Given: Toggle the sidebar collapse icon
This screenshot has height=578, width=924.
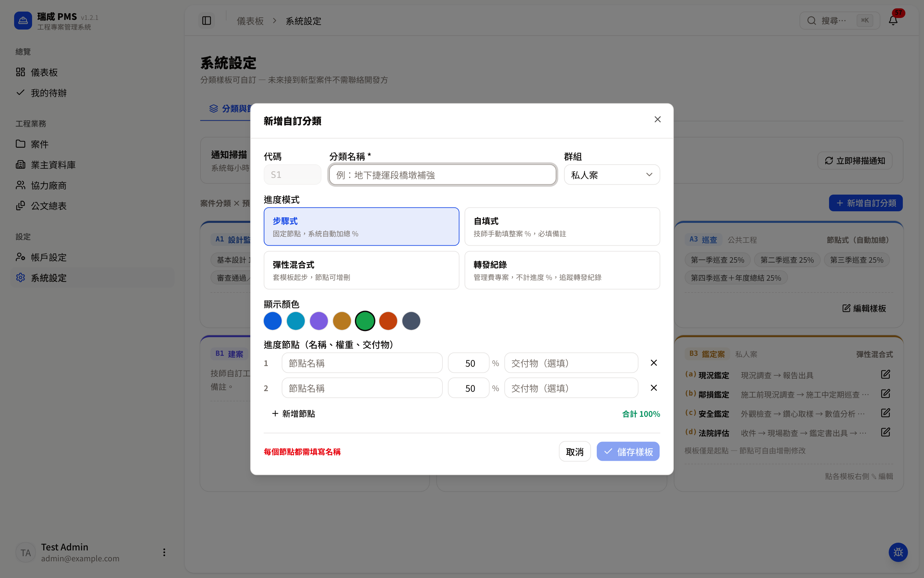Looking at the screenshot, I should click(207, 21).
